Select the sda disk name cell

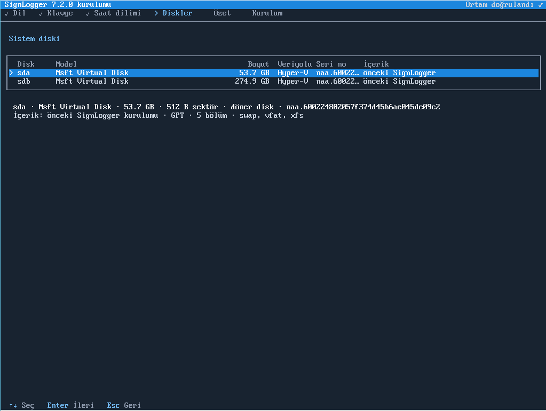click(24, 73)
